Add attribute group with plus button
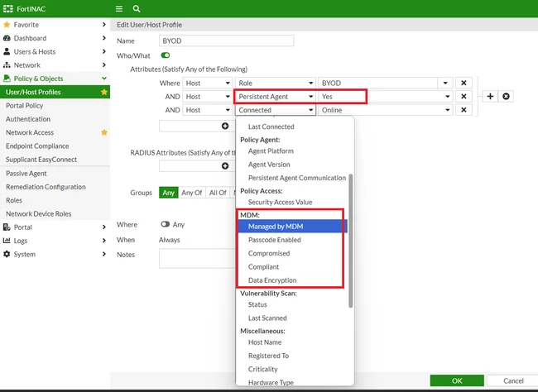 coord(490,97)
